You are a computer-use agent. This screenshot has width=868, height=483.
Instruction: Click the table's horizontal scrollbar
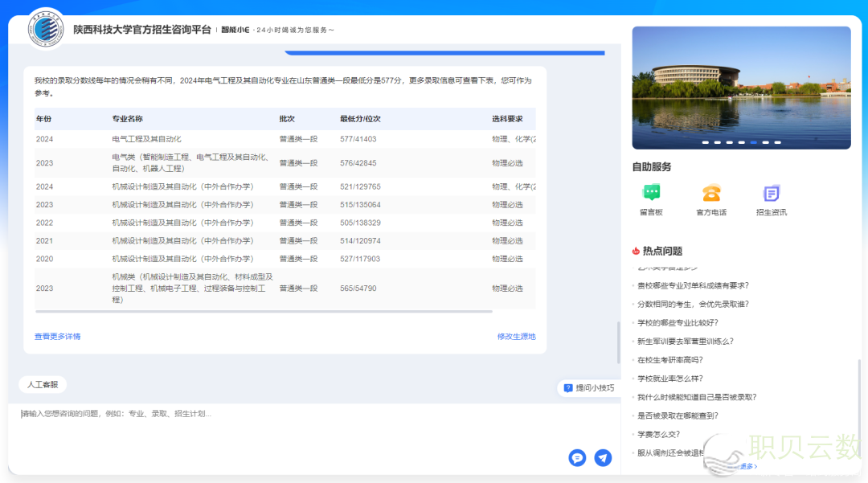tap(264, 312)
